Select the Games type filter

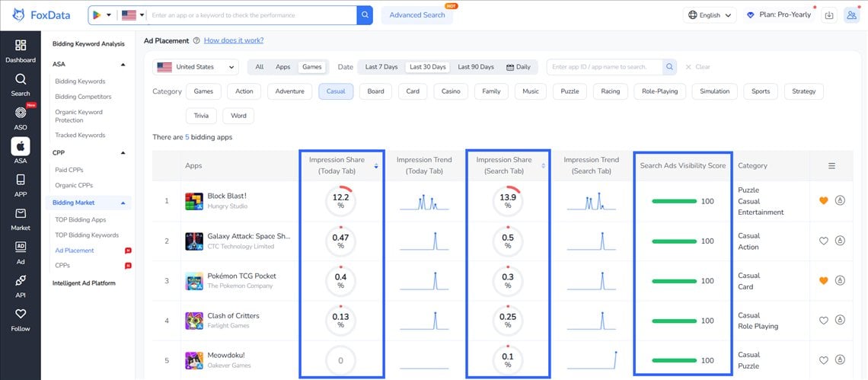pyautogui.click(x=312, y=67)
